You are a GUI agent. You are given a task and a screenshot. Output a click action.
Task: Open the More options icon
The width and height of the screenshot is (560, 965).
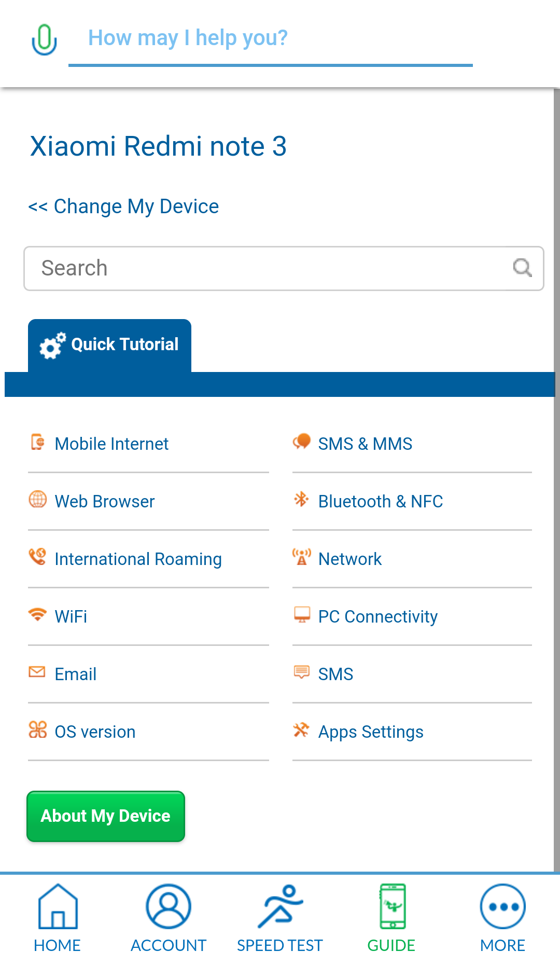pyautogui.click(x=502, y=906)
